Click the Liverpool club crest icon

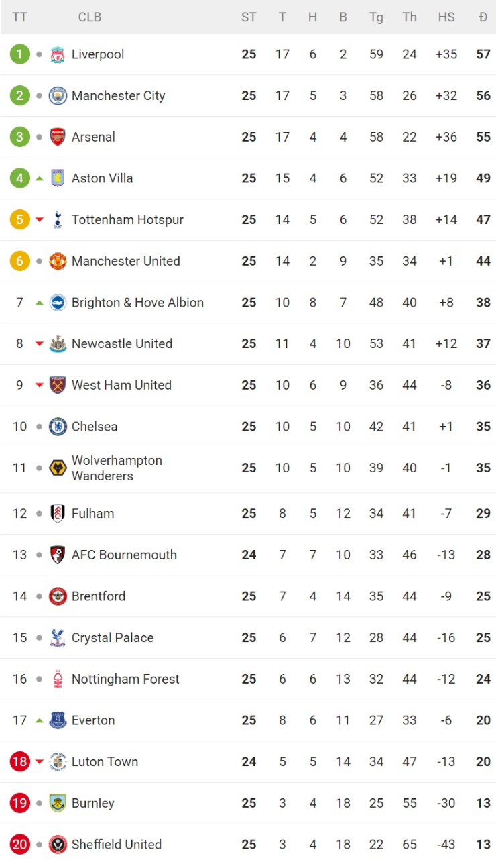coord(58,54)
